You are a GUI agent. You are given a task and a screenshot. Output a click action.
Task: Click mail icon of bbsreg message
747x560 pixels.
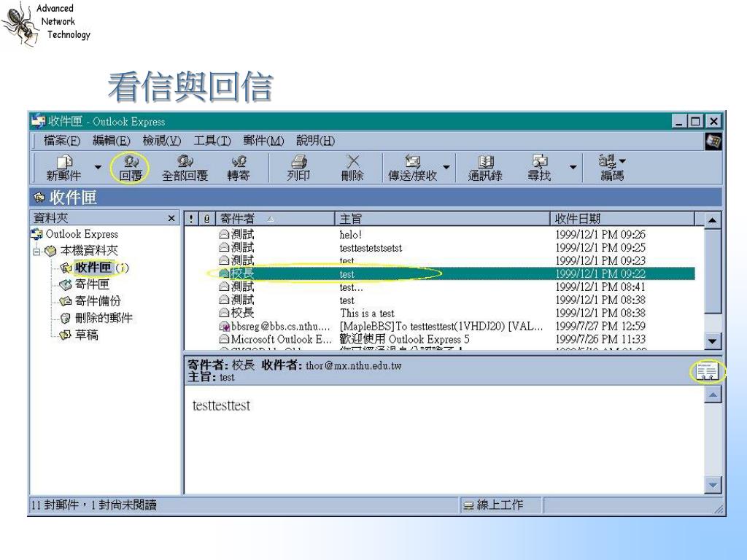[224, 326]
